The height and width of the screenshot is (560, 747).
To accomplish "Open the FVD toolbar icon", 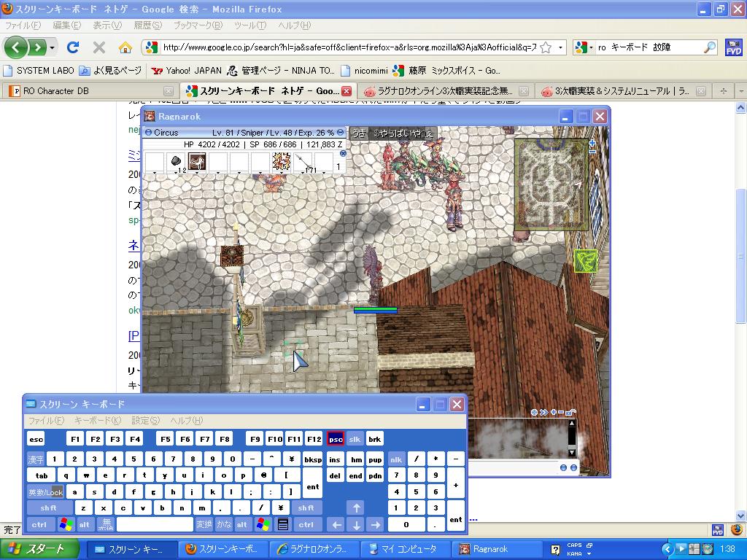I will tap(734, 47).
